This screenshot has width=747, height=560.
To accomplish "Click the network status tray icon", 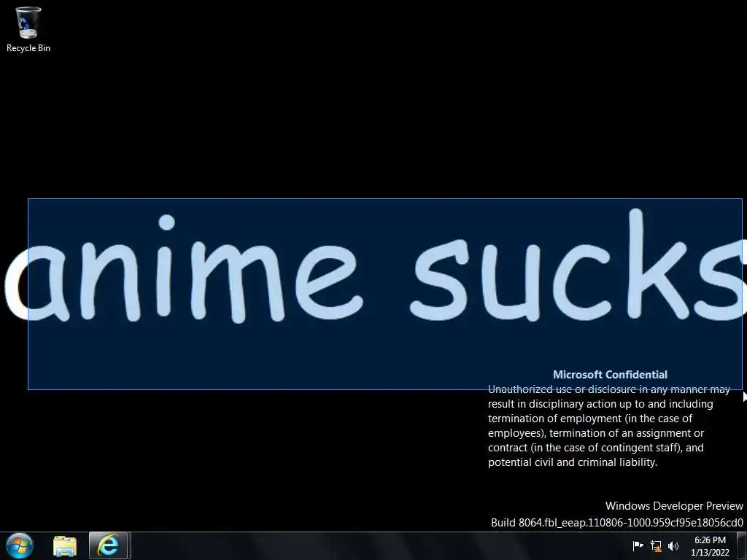I will [656, 546].
